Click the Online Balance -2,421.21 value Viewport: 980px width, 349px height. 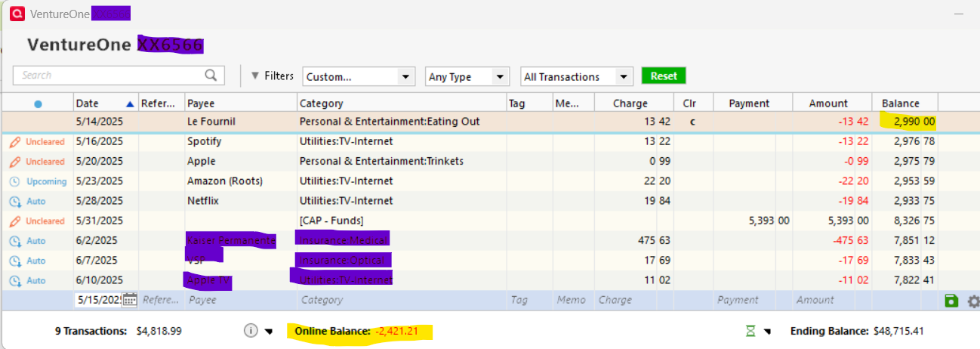[x=396, y=332]
